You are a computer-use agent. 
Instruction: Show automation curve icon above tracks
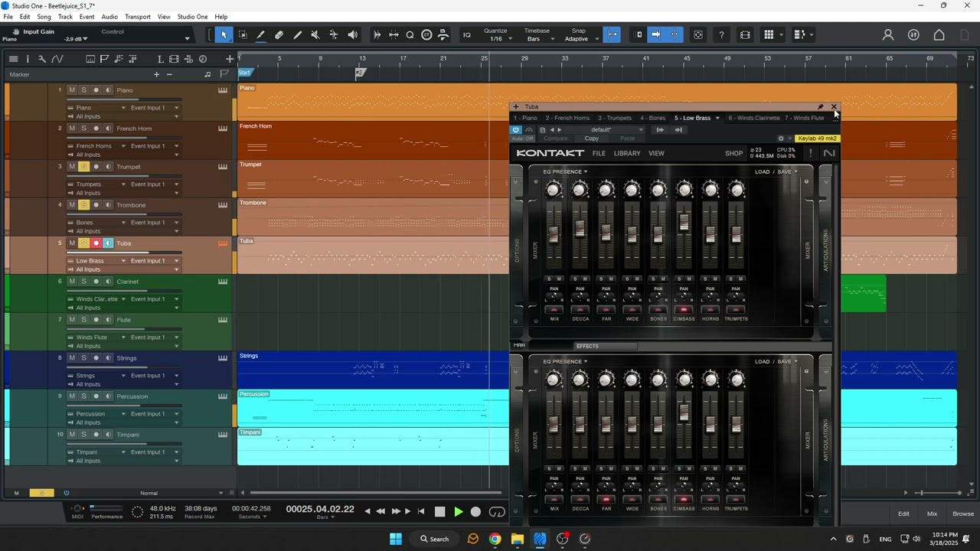pyautogui.click(x=57, y=59)
